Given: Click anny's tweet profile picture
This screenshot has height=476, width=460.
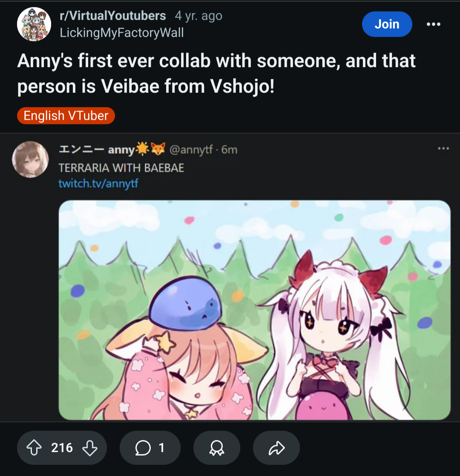Looking at the screenshot, I should [x=30, y=159].
